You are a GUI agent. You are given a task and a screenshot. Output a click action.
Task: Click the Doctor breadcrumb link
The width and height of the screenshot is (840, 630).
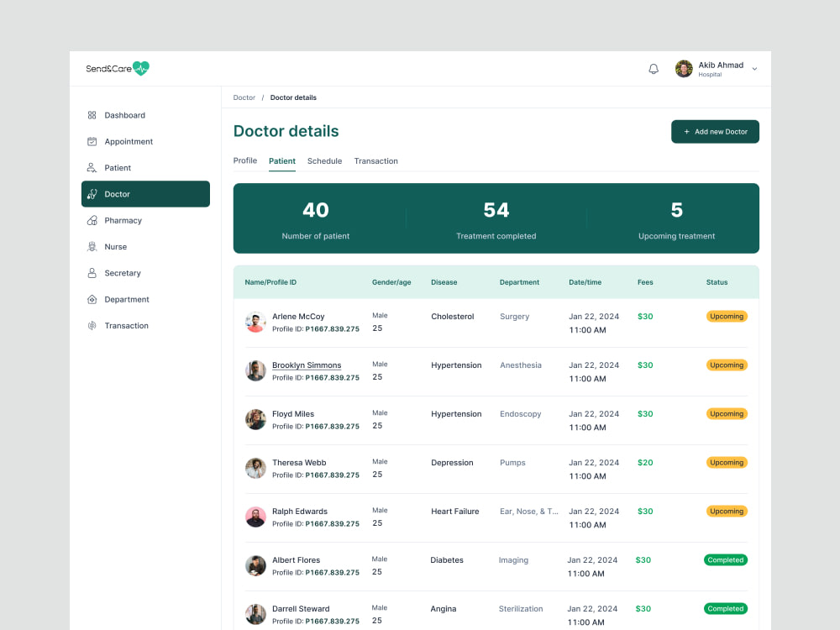pyautogui.click(x=244, y=97)
